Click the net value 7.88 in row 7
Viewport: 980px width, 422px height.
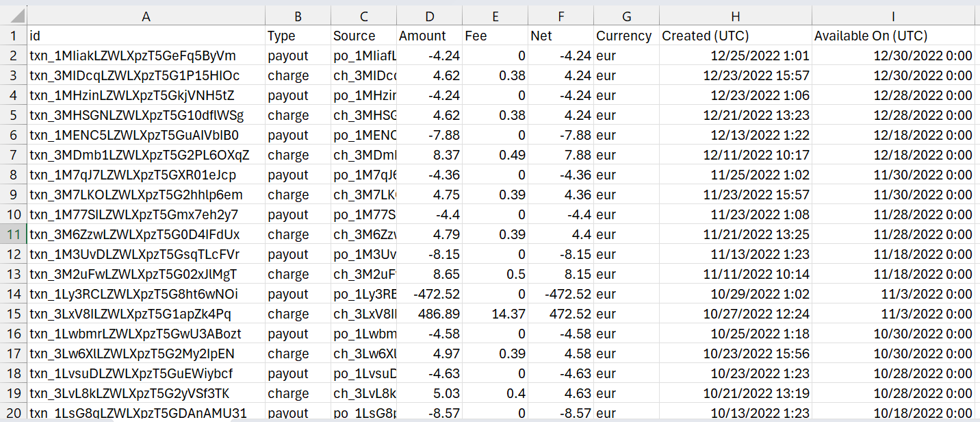tap(560, 155)
